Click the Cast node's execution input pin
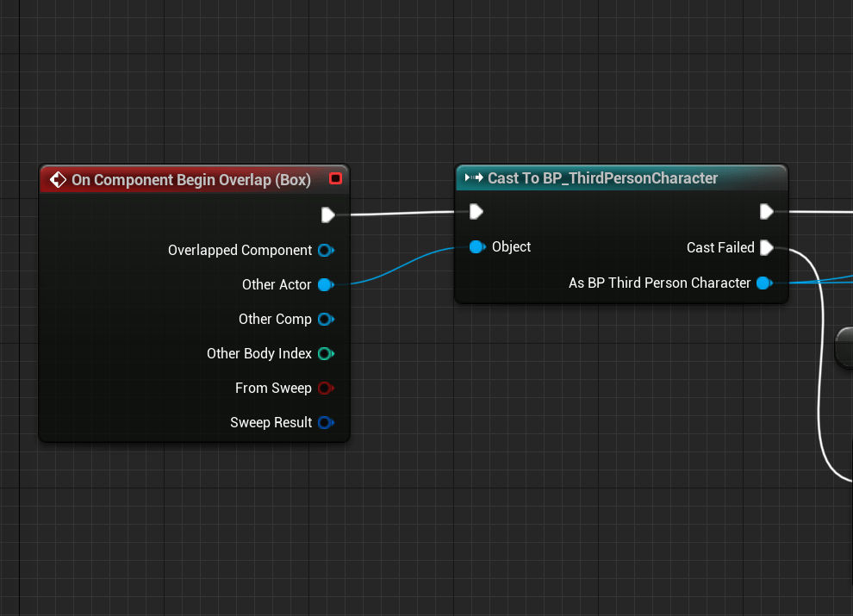The width and height of the screenshot is (853, 616). [x=476, y=212]
